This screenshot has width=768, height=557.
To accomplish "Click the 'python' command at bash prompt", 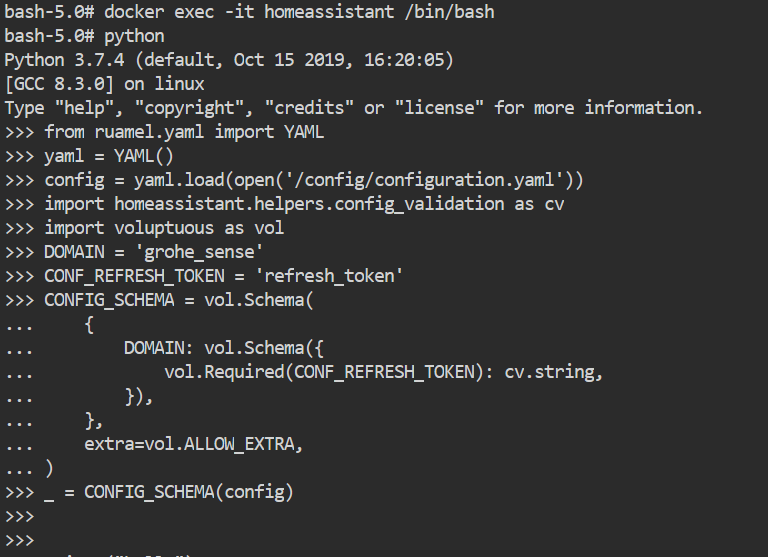I will click(134, 36).
